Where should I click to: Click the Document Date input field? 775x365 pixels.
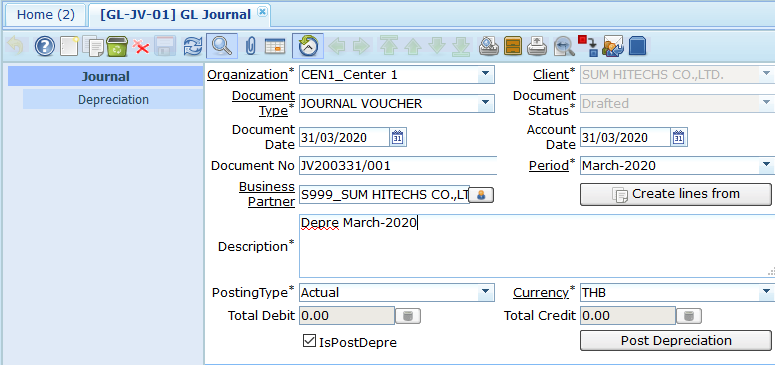pyautogui.click(x=344, y=138)
